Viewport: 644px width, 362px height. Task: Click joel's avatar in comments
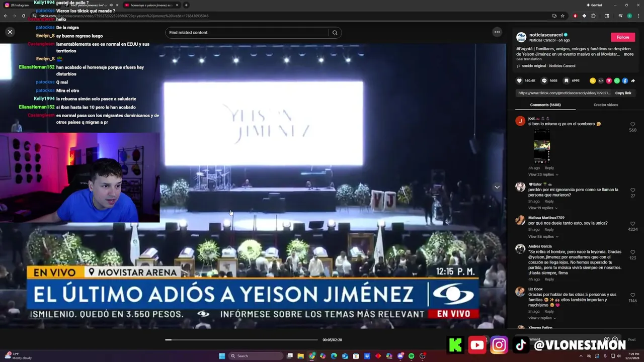tap(520, 121)
